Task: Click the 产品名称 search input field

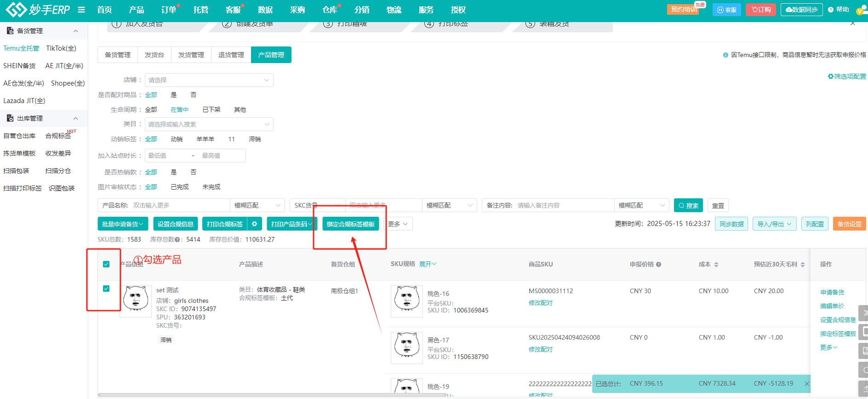Action: click(x=179, y=205)
